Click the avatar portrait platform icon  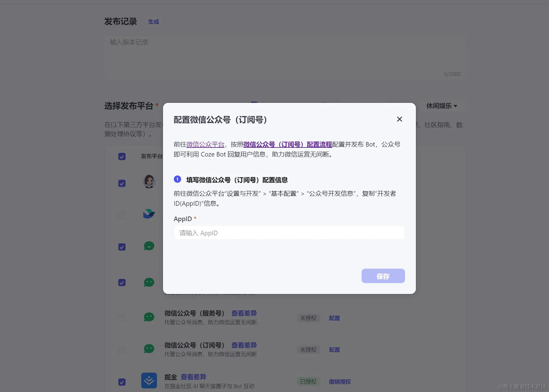point(149,181)
